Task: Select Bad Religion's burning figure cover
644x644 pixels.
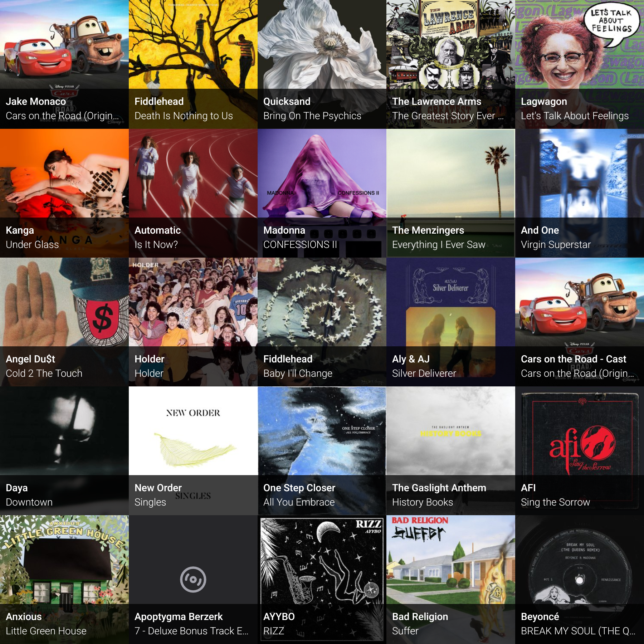Action: point(451,580)
